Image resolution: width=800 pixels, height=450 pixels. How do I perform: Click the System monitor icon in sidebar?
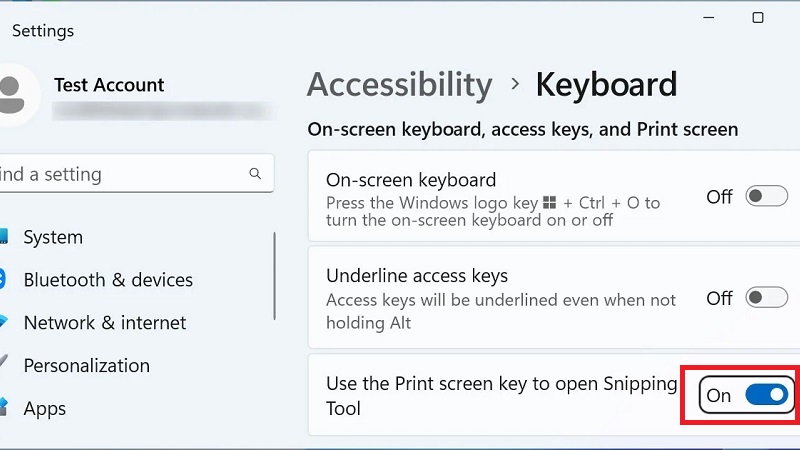click(x=4, y=237)
